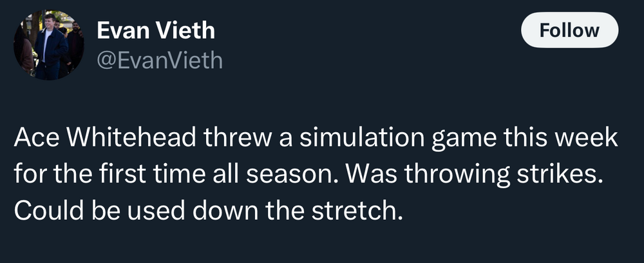Click the Evan Vieth display name

pyautogui.click(x=155, y=30)
